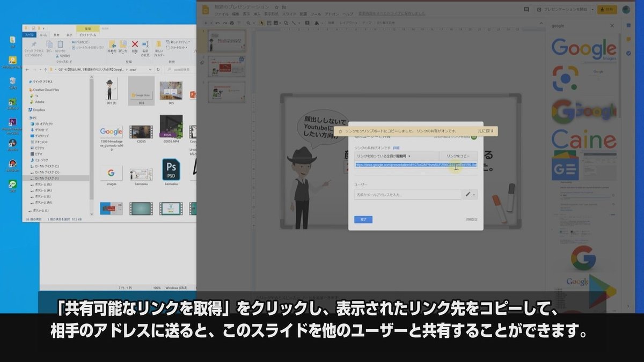Open the ファイル menu in Google Slides
The height and width of the screenshot is (362, 644).
pyautogui.click(x=222, y=14)
